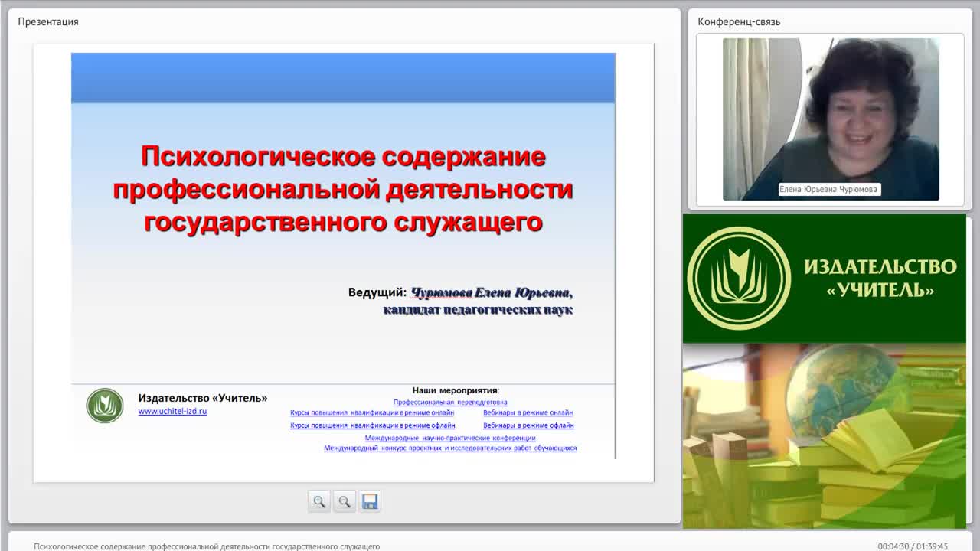Click the presenter webcam video
The height and width of the screenshot is (551, 980).
pyautogui.click(x=831, y=119)
